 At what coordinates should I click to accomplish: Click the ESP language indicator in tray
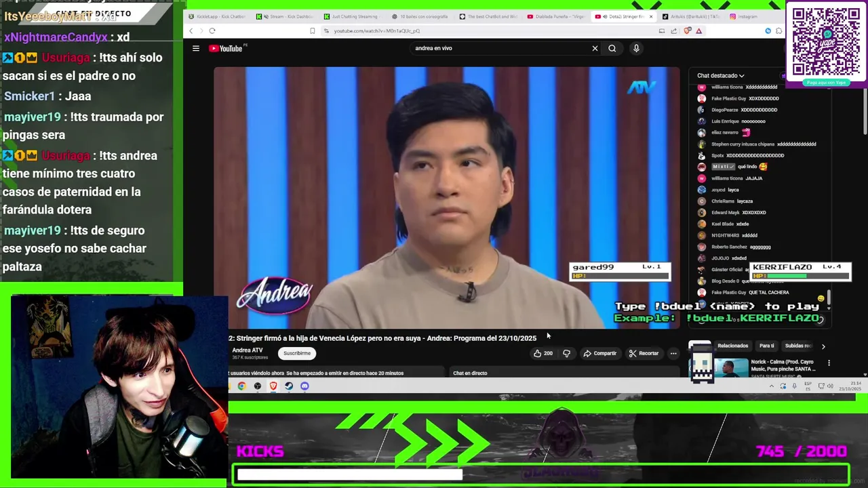click(808, 386)
